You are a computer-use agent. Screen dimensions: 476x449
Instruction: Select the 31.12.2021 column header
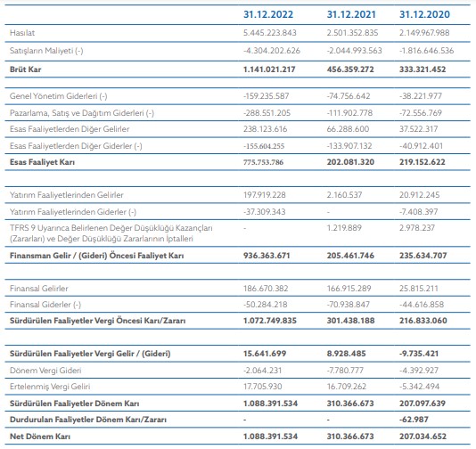351,14
